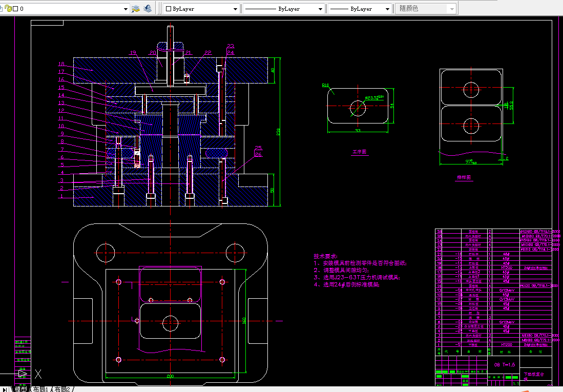Select balloon number 5
Image resolution: width=563 pixels, height=392 pixels.
62,165
